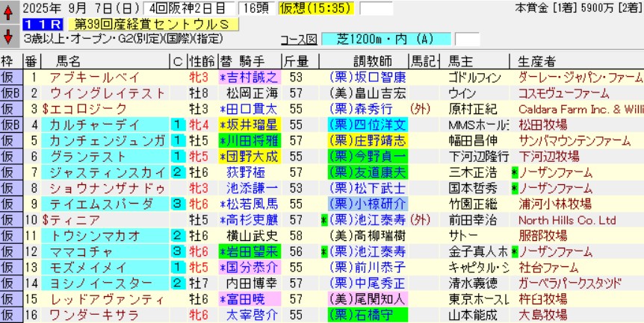Click the class badge 1 for カルチャーデイ
Image resolution: width=644 pixels, height=323 pixels.
click(177, 124)
